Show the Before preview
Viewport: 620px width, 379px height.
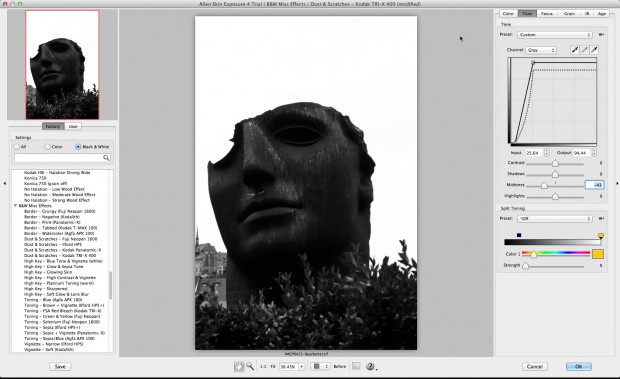340,367
